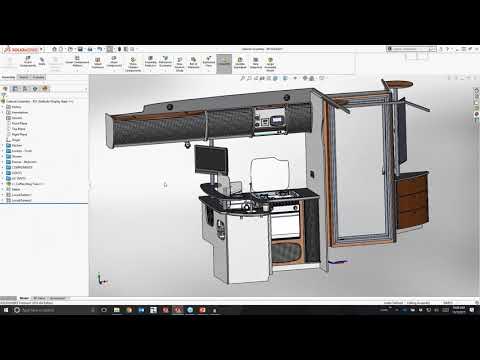Select the Mate tool in the ribbon

pyautogui.click(x=42, y=61)
